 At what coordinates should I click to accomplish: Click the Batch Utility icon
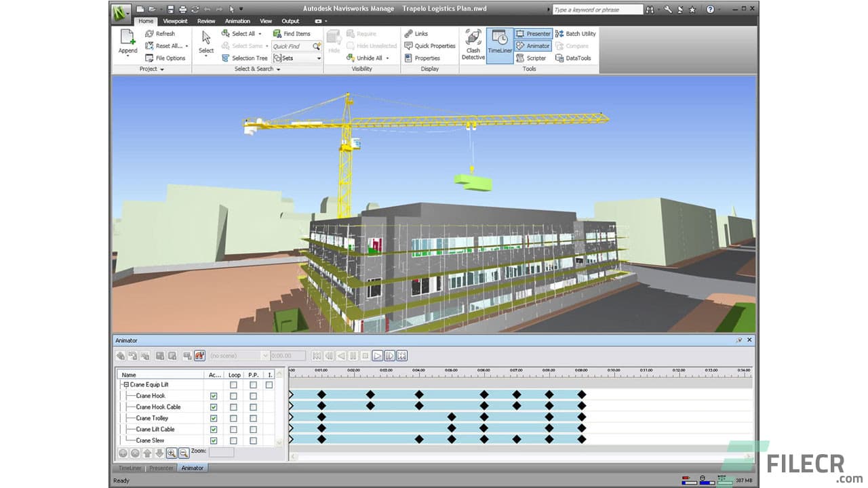click(576, 33)
